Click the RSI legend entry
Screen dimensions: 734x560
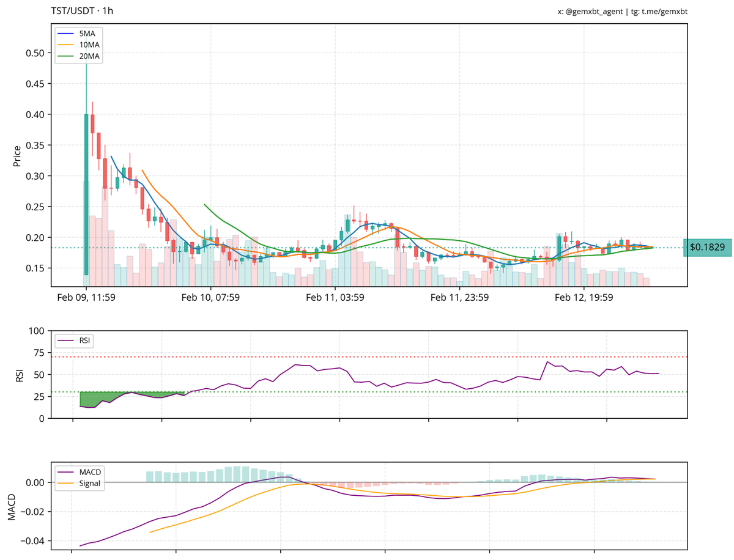pyautogui.click(x=74, y=340)
